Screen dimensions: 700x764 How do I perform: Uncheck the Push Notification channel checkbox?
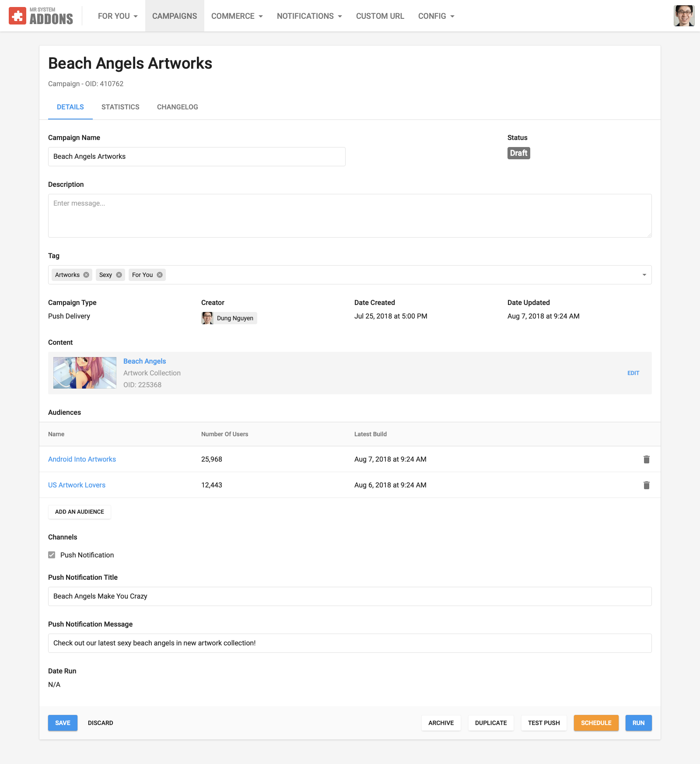pos(52,555)
